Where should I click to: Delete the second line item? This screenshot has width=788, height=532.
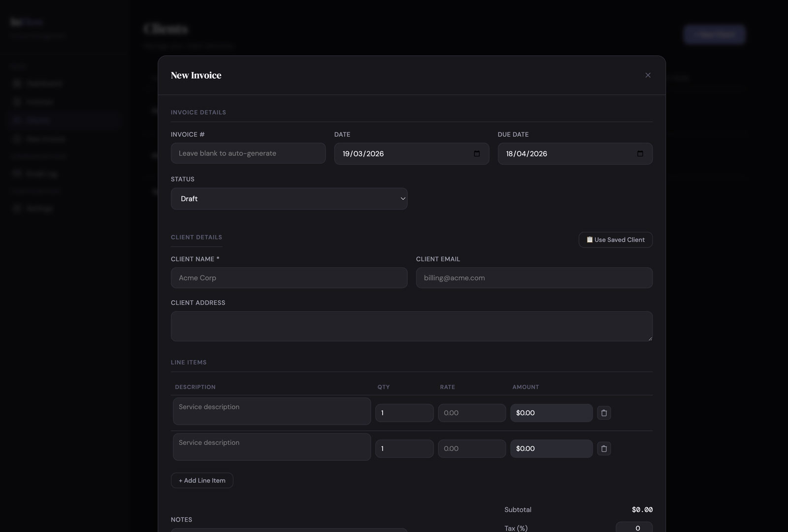(x=604, y=449)
